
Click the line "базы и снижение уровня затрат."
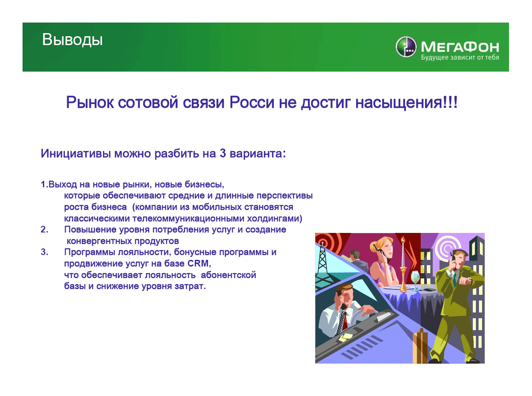click(x=135, y=287)
